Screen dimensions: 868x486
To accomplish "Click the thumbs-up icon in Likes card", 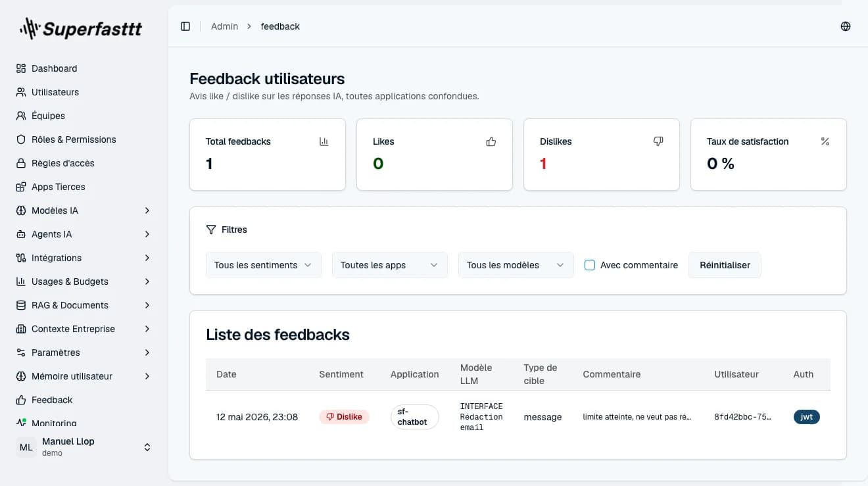I will click(x=491, y=141).
